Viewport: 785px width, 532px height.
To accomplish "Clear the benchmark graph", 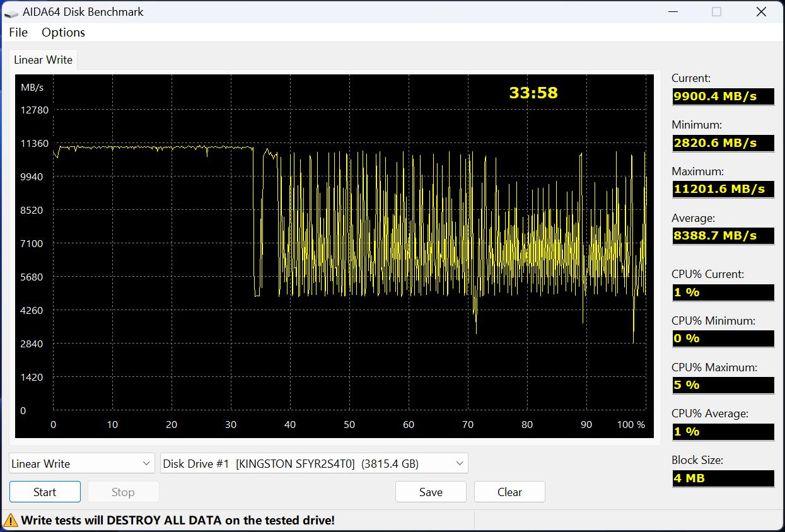I will 509,492.
